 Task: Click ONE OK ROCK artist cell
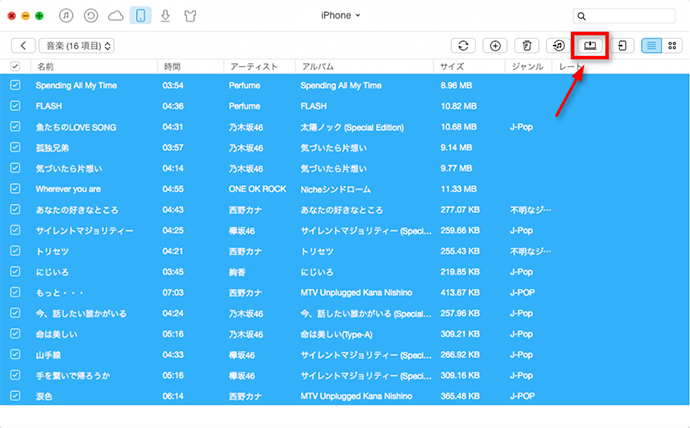[257, 189]
